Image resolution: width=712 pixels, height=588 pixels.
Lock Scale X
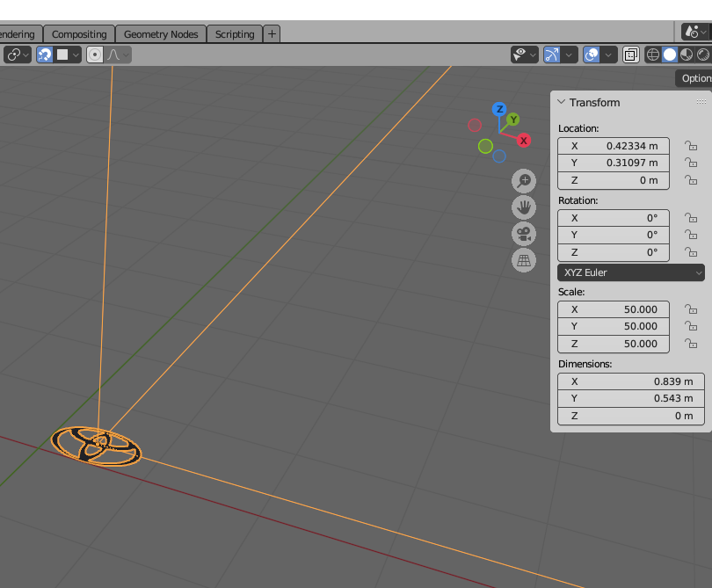(x=691, y=309)
